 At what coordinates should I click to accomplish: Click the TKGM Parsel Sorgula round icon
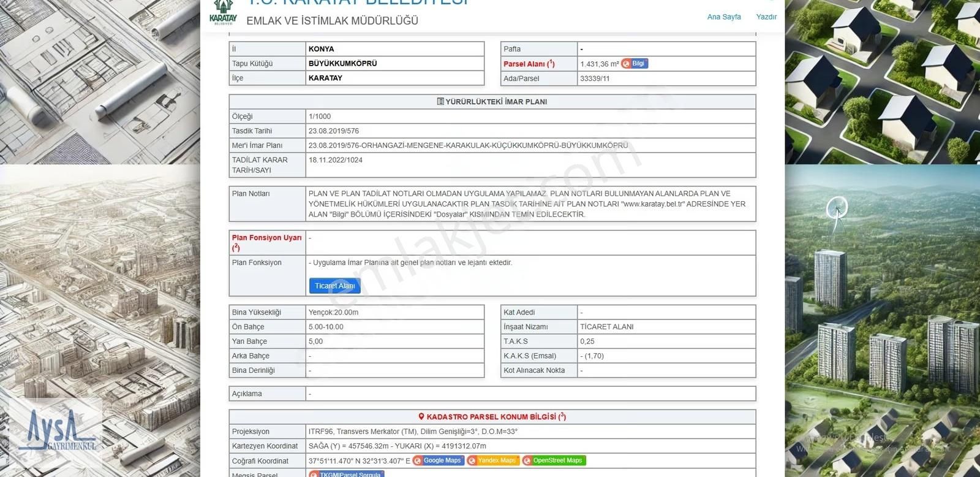(x=314, y=474)
